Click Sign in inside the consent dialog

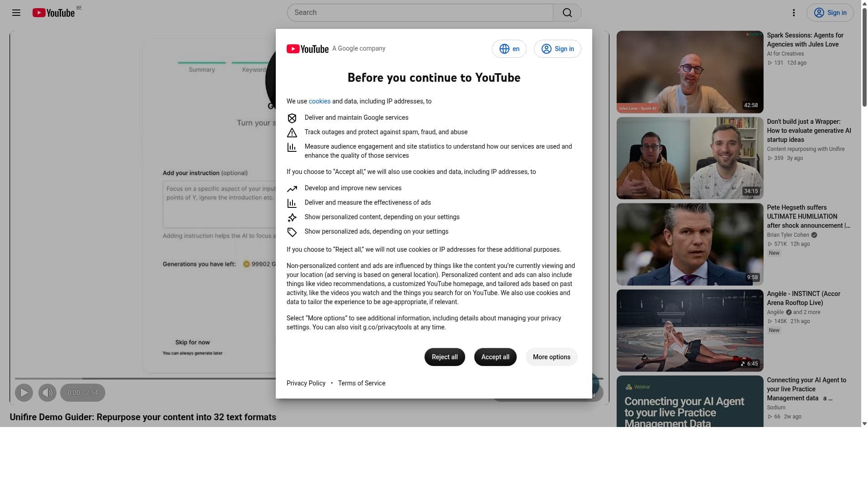pos(557,49)
